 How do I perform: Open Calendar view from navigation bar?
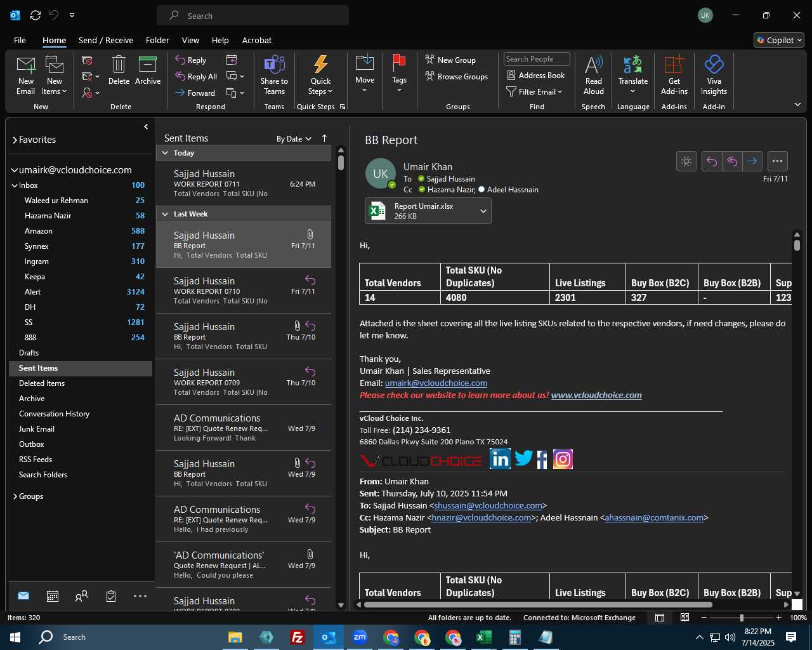[53, 596]
